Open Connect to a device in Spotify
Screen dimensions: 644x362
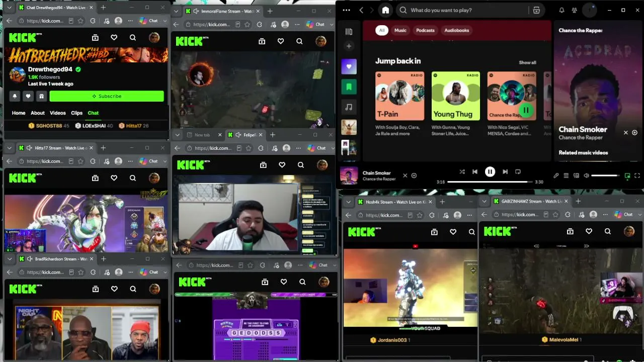576,175
